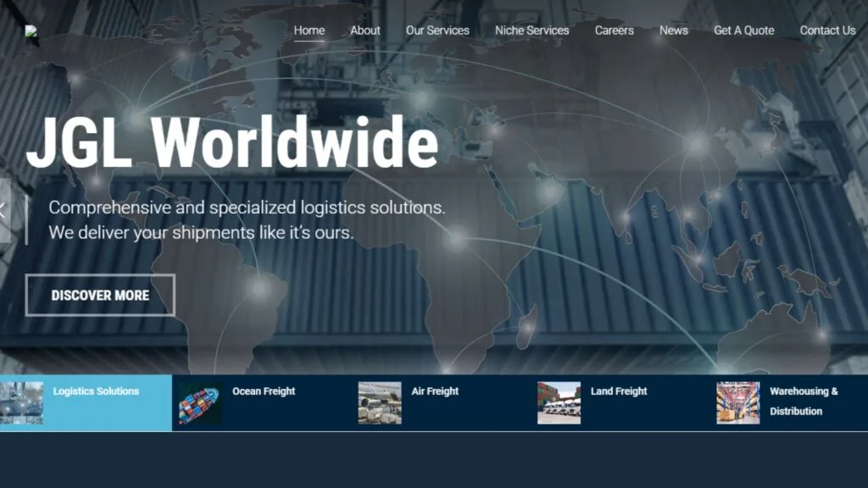Click the Warehousing & Distribution shelves thumbnail
The width and height of the screenshot is (868, 488).
click(x=735, y=404)
